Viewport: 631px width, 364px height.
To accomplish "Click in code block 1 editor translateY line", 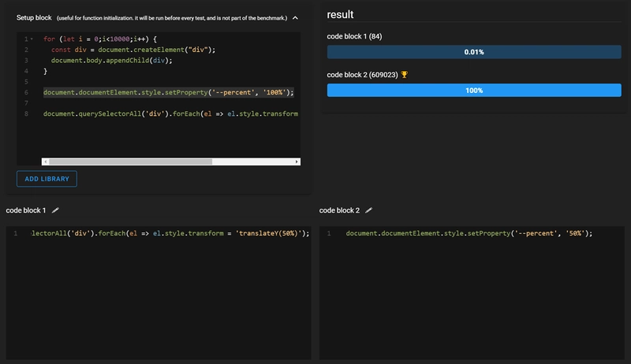I will tap(170, 233).
